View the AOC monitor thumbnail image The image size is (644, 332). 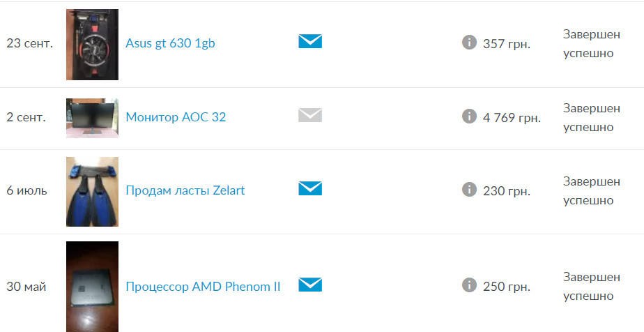click(x=93, y=118)
